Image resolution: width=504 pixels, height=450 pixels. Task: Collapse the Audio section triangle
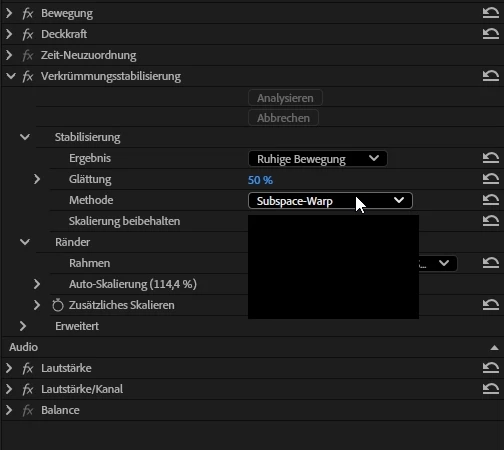coord(494,348)
